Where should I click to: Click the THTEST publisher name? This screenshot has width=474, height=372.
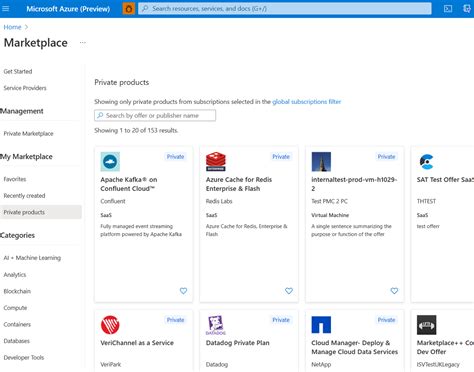[426, 201]
